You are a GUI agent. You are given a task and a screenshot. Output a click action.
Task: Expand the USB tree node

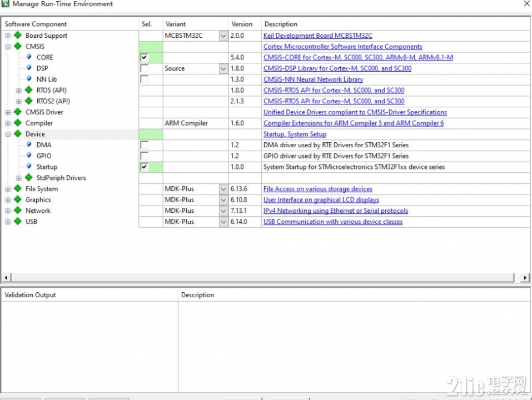click(x=8, y=222)
